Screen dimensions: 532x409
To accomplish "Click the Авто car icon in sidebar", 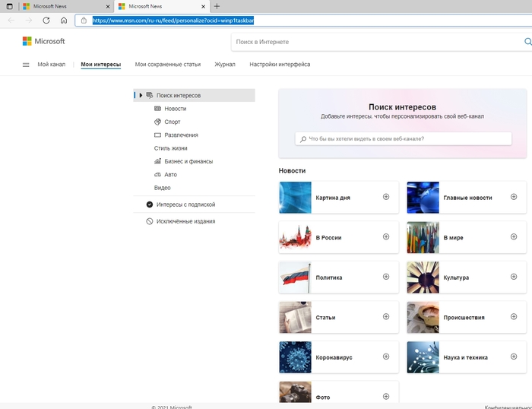I will (x=157, y=174).
